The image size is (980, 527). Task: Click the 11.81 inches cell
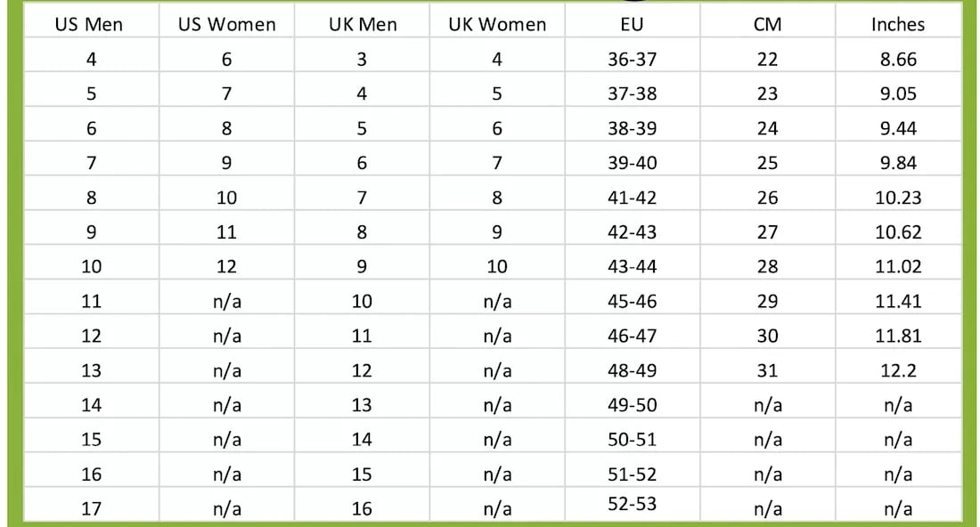(898, 336)
